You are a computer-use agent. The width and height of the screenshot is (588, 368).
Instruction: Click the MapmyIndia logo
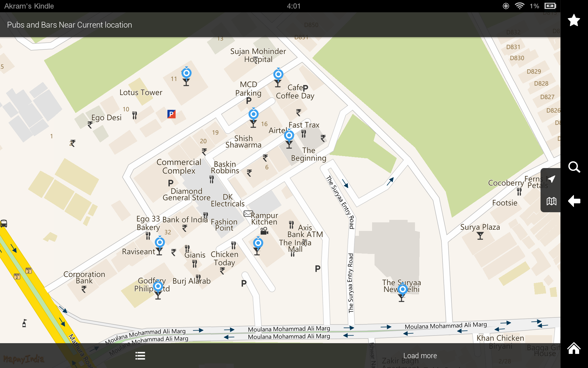point(23,358)
